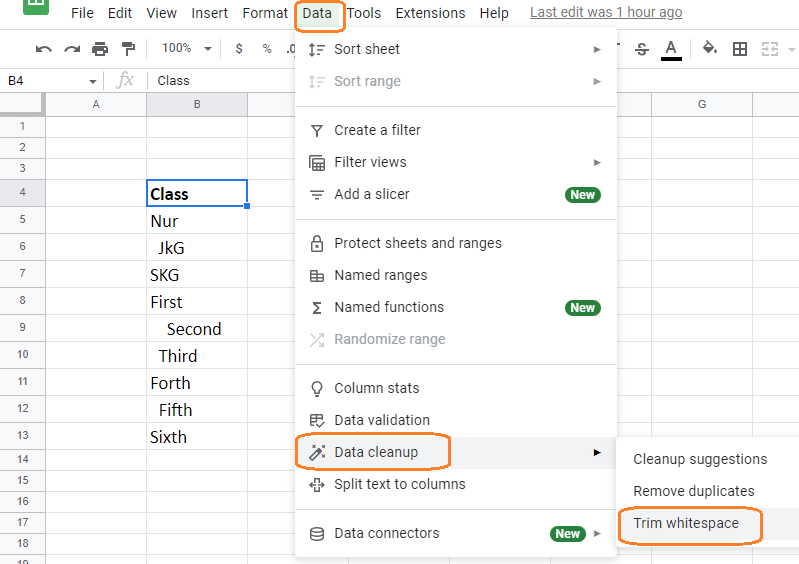Open the Insert menu

[209, 13]
